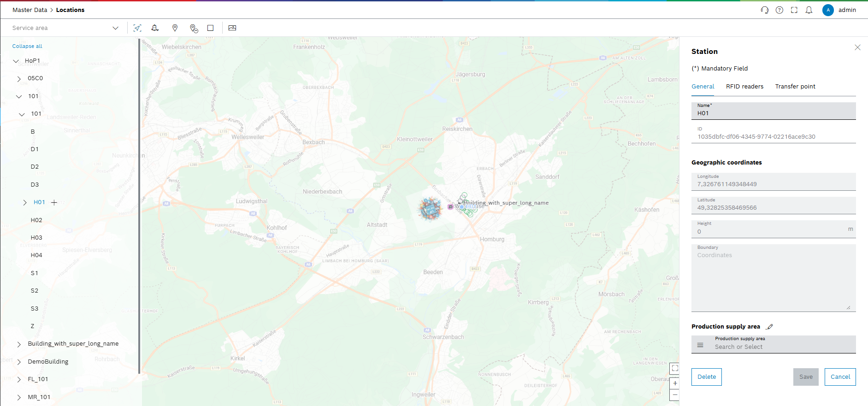Image resolution: width=868 pixels, height=406 pixels.
Task: Click the remove-location pin toolbar icon
Action: click(194, 28)
